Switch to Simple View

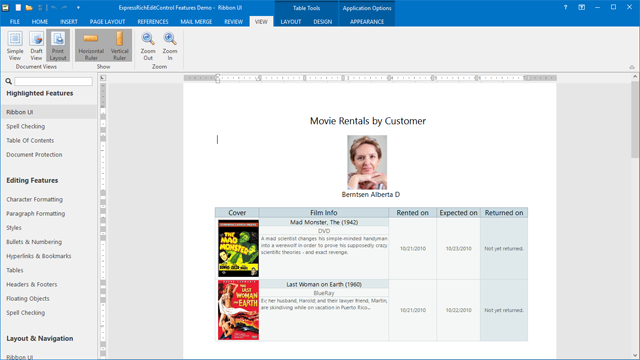click(x=15, y=46)
